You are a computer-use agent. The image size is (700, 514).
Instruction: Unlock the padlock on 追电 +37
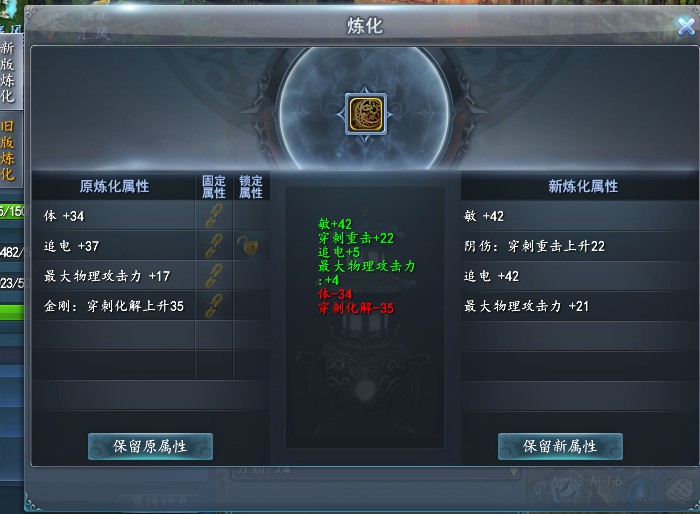[248, 246]
